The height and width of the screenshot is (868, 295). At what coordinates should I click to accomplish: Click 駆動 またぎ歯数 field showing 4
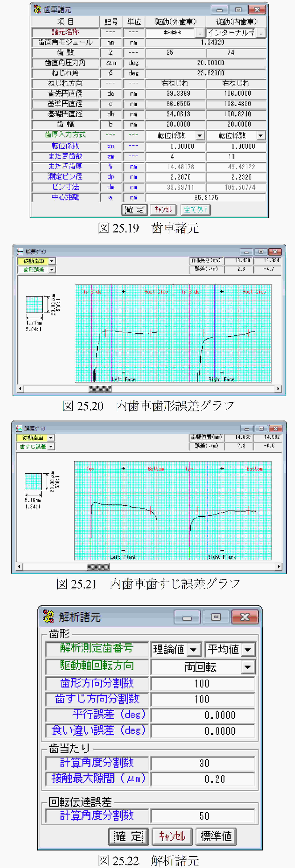tap(176, 157)
